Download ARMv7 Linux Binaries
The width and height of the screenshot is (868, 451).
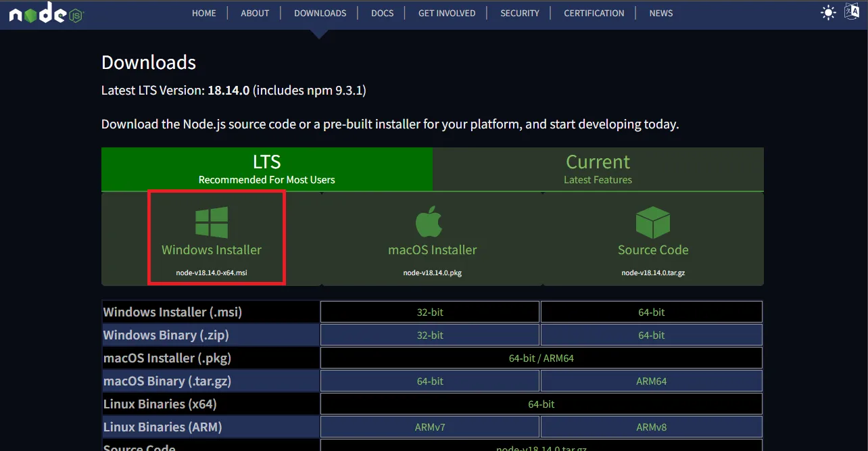pyautogui.click(x=430, y=427)
